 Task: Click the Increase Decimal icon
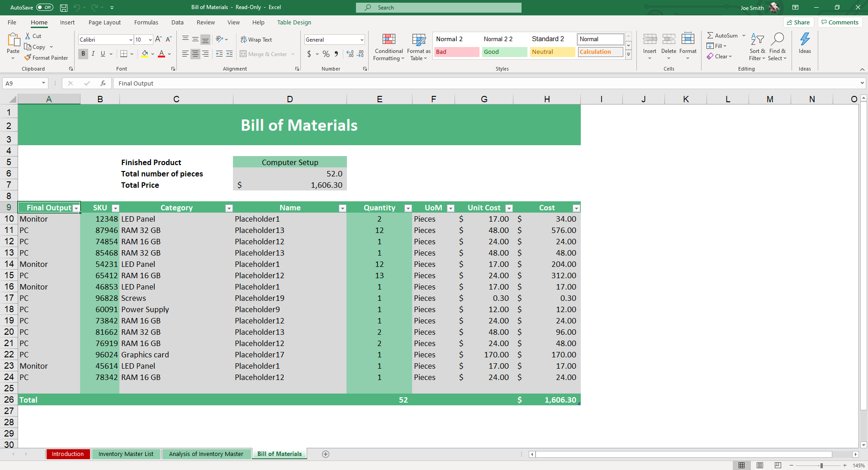click(350, 54)
